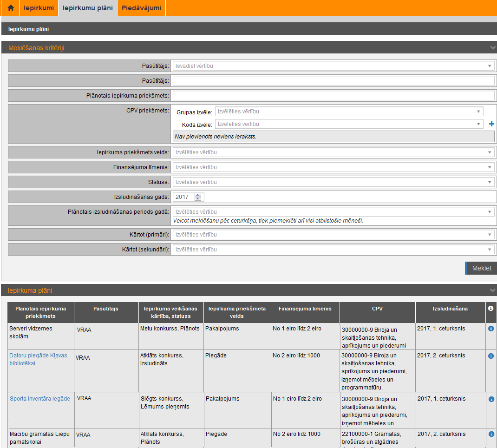Open the first Pasūtītājs dropdown
The height and width of the screenshot is (448, 497).
pyautogui.click(x=333, y=66)
